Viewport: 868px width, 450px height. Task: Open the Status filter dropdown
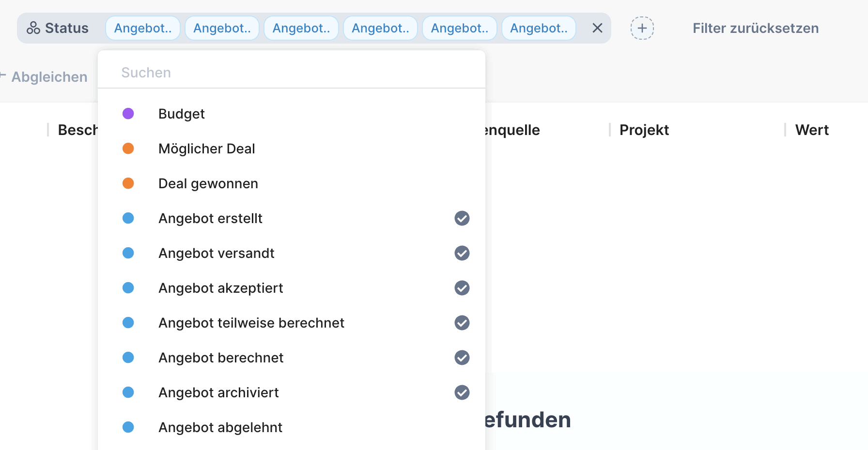pyautogui.click(x=66, y=28)
